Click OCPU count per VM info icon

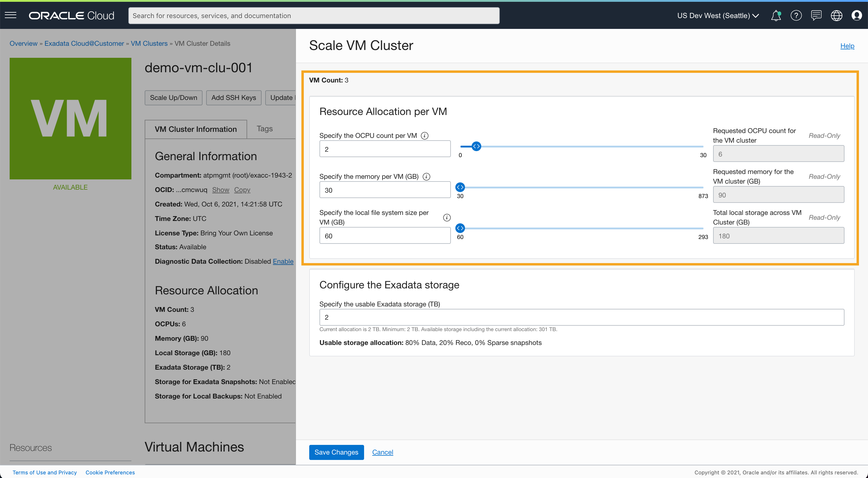click(x=425, y=136)
